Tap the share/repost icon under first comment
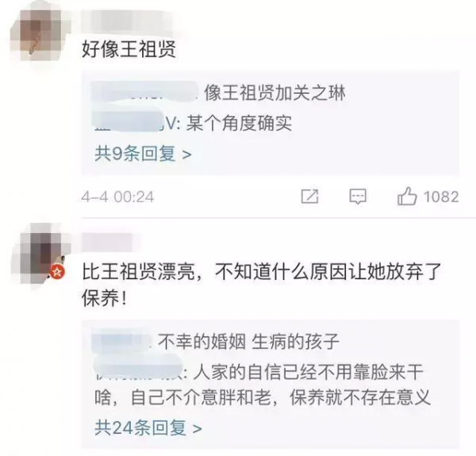Viewport: 476px width, 456px height. click(x=309, y=197)
